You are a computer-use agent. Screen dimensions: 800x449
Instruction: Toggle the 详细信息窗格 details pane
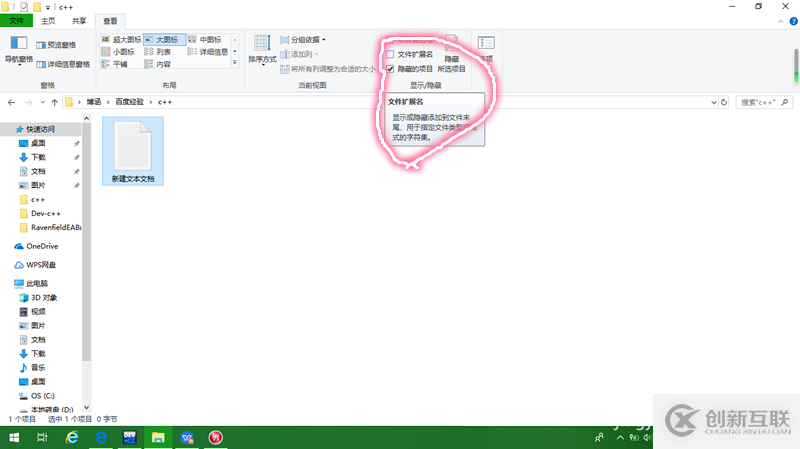pyautogui.click(x=63, y=64)
